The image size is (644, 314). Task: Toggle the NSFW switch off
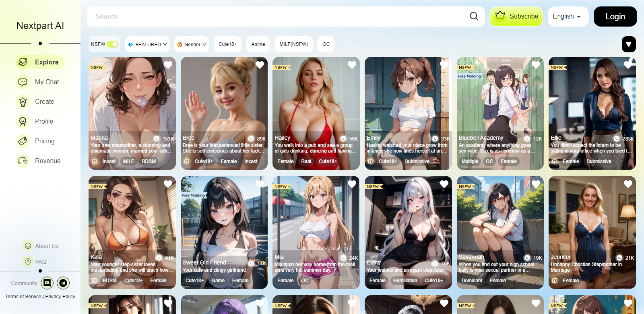112,44
